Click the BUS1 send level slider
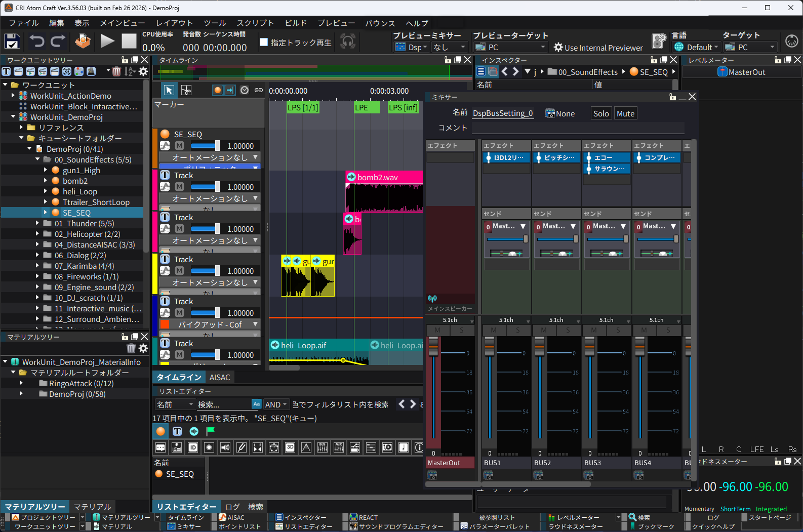Viewport: 803px width, 532px height. [506, 239]
